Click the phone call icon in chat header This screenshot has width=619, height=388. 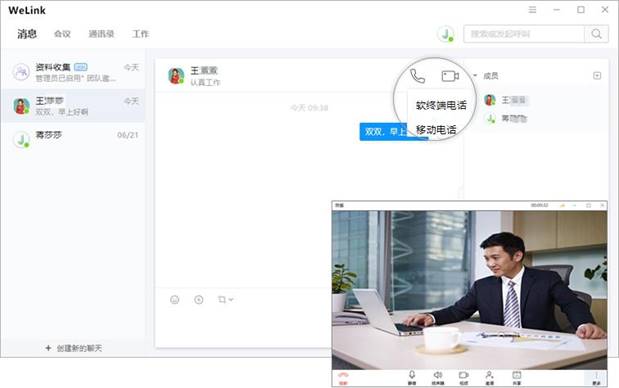417,76
